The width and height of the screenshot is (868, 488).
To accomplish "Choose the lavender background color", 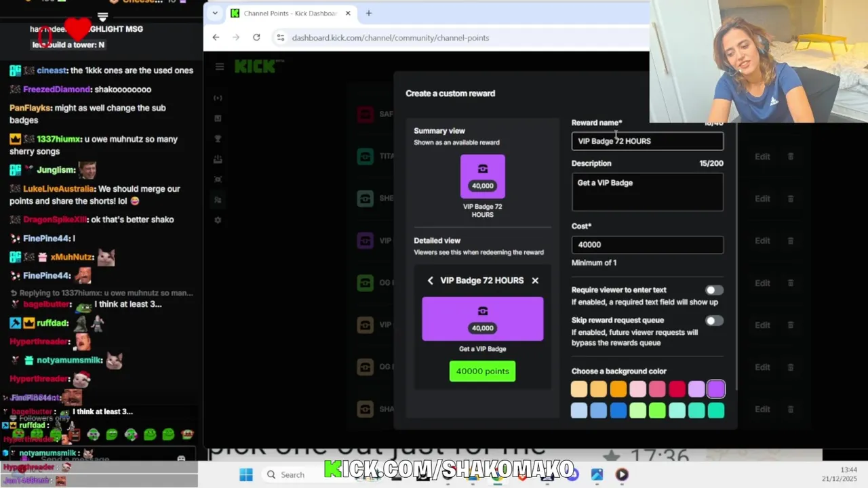I will [x=696, y=389].
